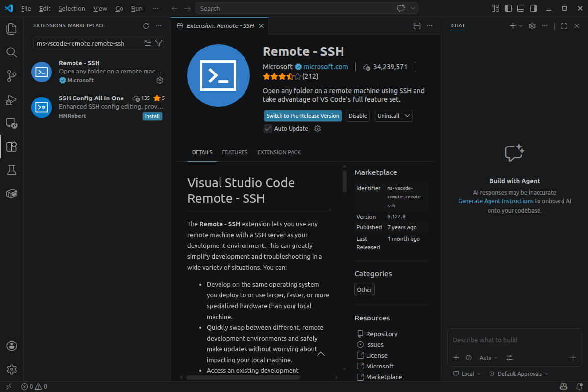Toggle the secondary side bar

click(534, 8)
